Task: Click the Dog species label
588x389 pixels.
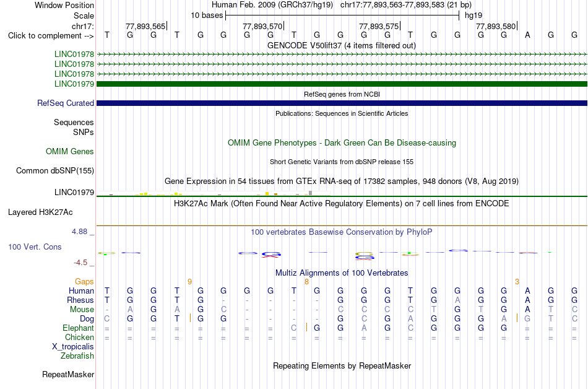Action: point(87,319)
